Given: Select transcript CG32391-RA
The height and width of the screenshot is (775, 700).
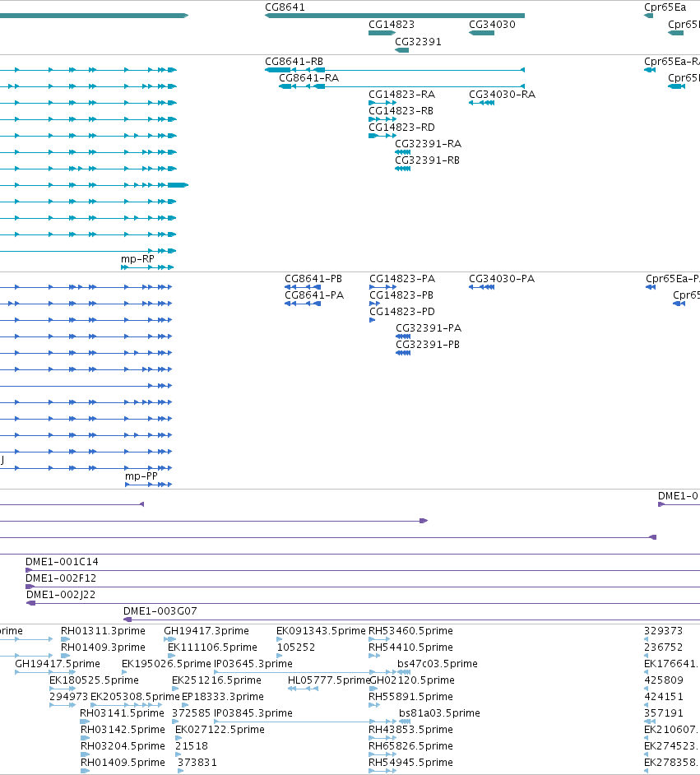Looking at the screenshot, I should tap(429, 144).
